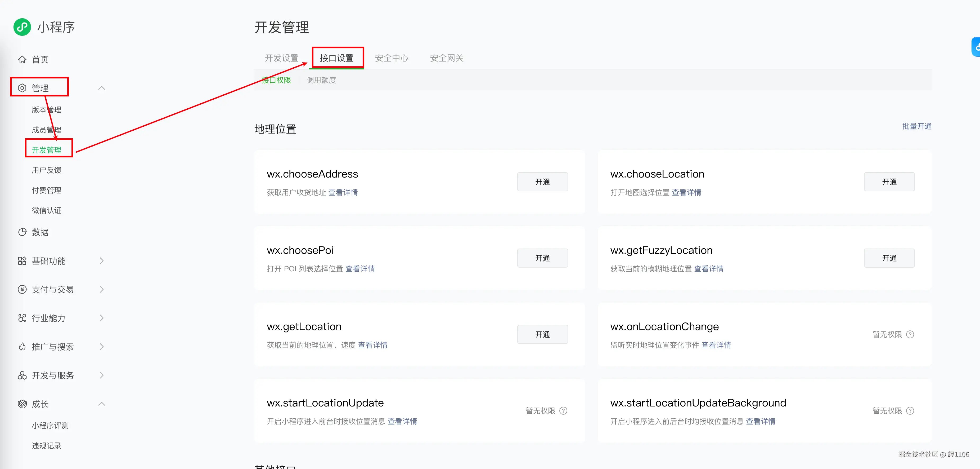980x469 pixels.
Task: Click the hexagon icon beside 管理
Action: (22, 88)
